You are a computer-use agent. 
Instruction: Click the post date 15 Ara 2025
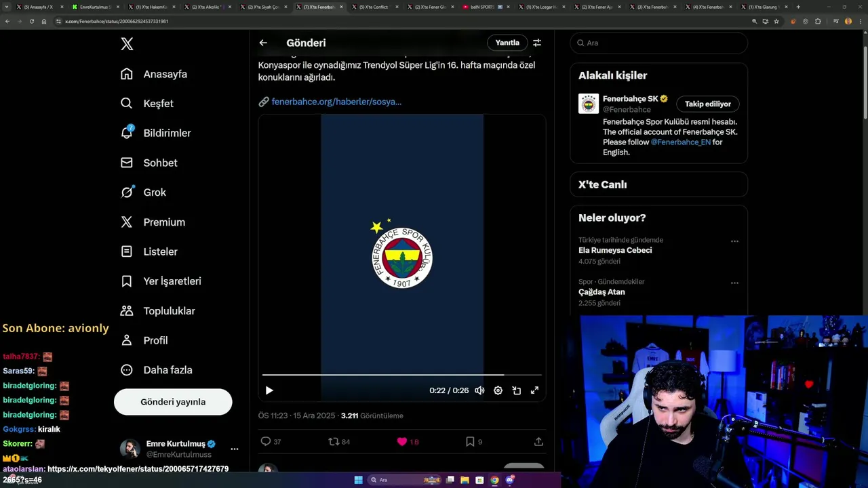(315, 415)
